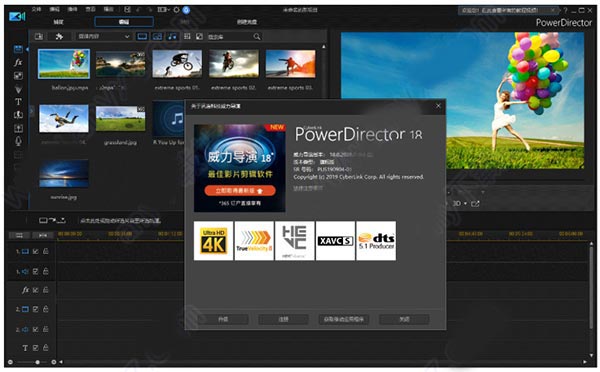Click the timeline zoom slider handle
The image size is (600, 372).
pos(38,362)
